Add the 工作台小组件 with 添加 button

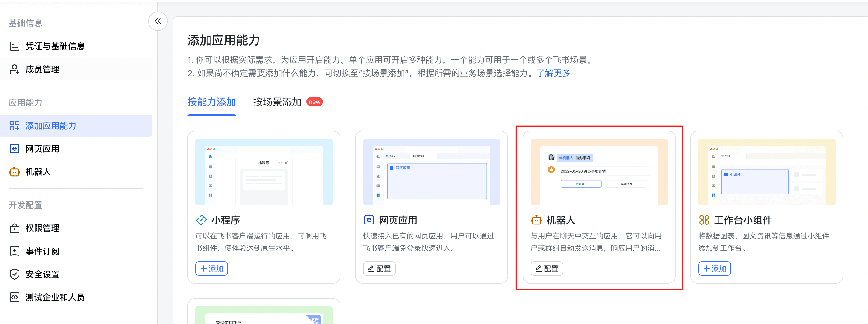714,268
